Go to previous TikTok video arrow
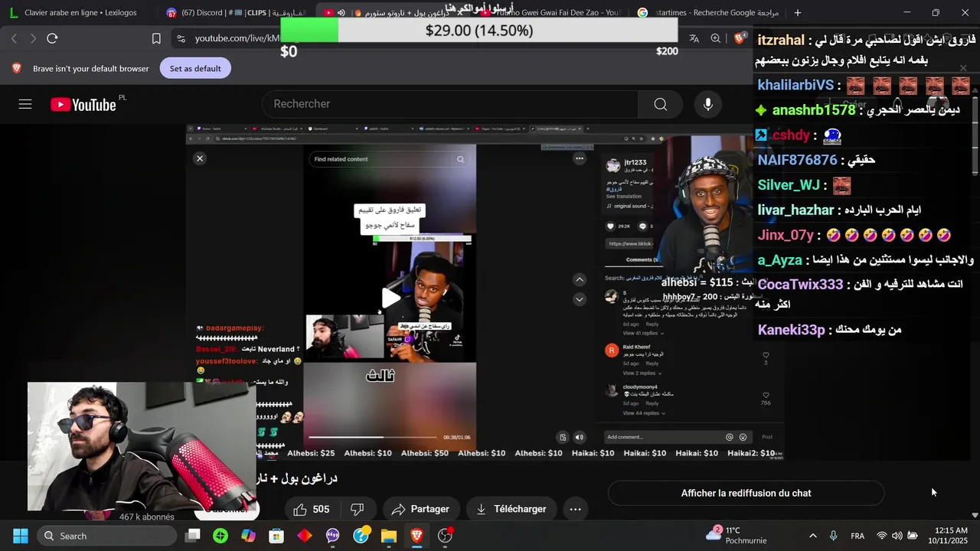This screenshot has height=551, width=980. point(580,279)
